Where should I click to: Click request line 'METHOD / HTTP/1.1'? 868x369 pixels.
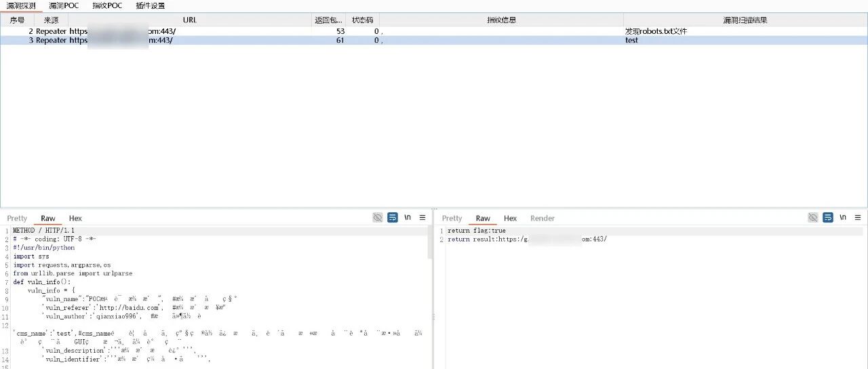coord(43,231)
